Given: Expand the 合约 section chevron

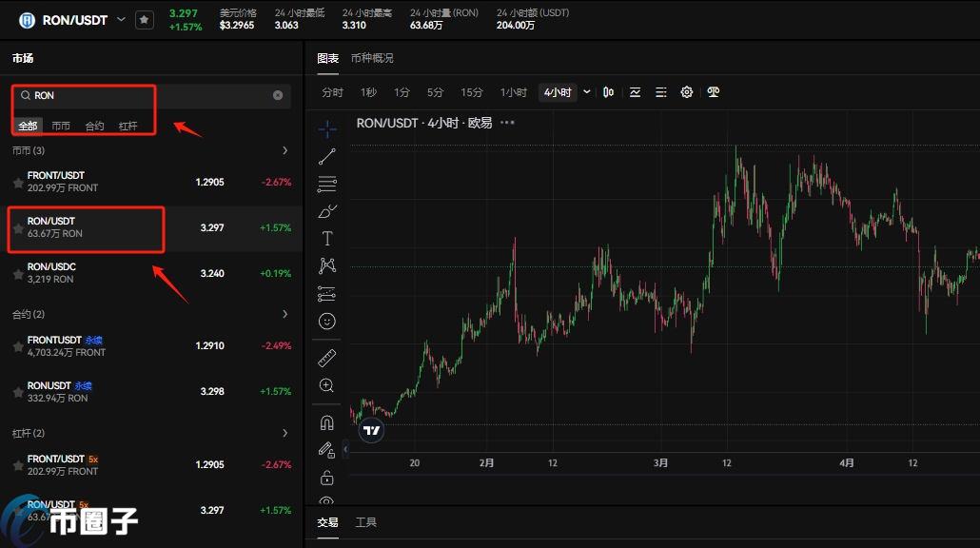Looking at the screenshot, I should [x=285, y=314].
